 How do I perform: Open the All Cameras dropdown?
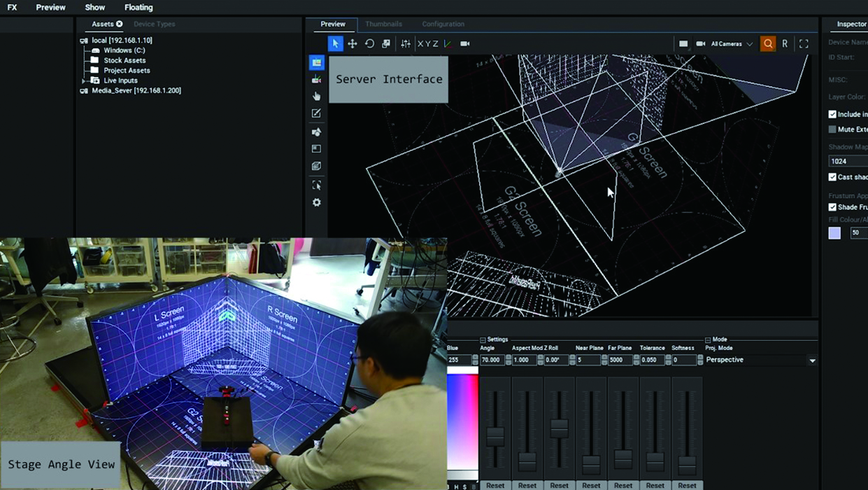click(x=732, y=44)
